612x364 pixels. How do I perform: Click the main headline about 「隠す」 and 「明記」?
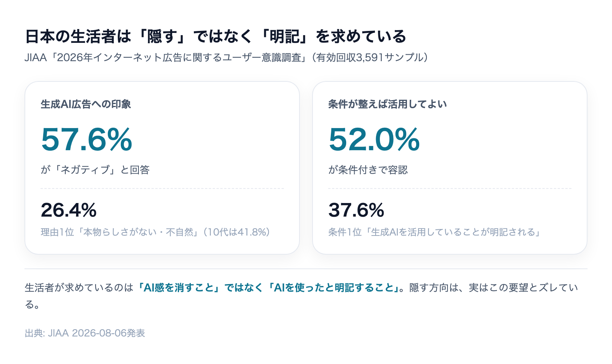pyautogui.click(x=215, y=36)
